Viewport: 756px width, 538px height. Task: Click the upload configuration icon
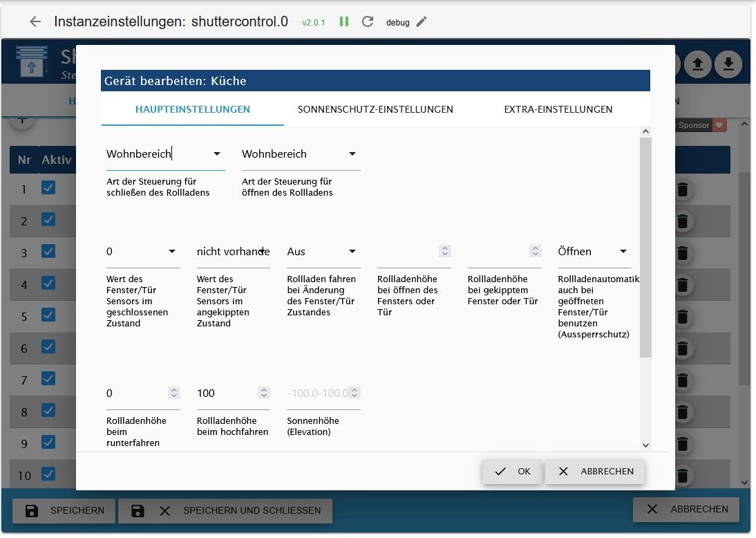point(697,64)
